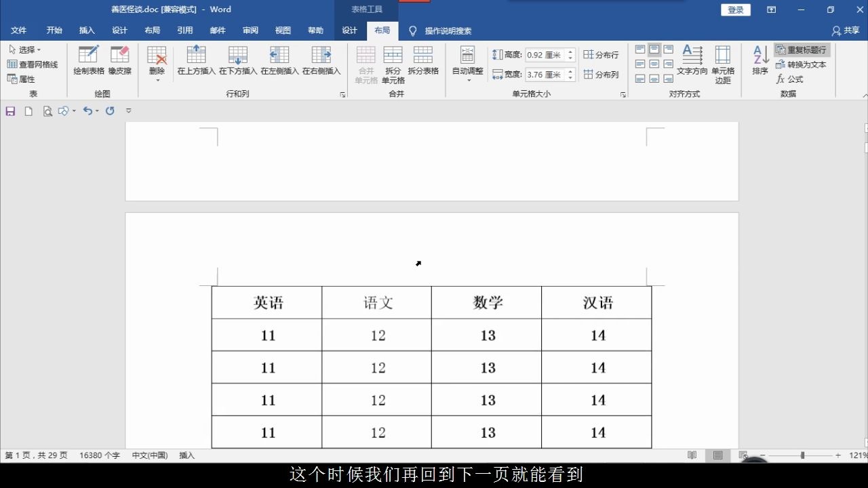This screenshot has height=488, width=868.
Task: Set alignment to bottom center
Action: tap(654, 79)
